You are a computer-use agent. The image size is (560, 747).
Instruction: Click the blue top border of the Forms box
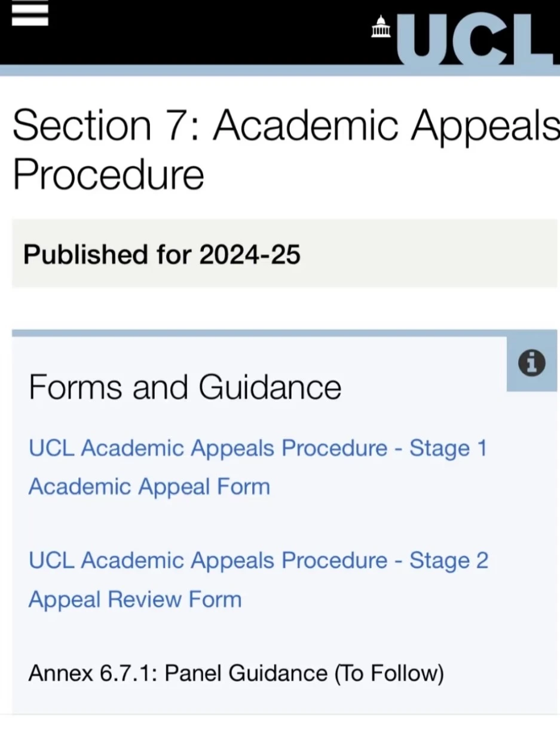click(284, 333)
